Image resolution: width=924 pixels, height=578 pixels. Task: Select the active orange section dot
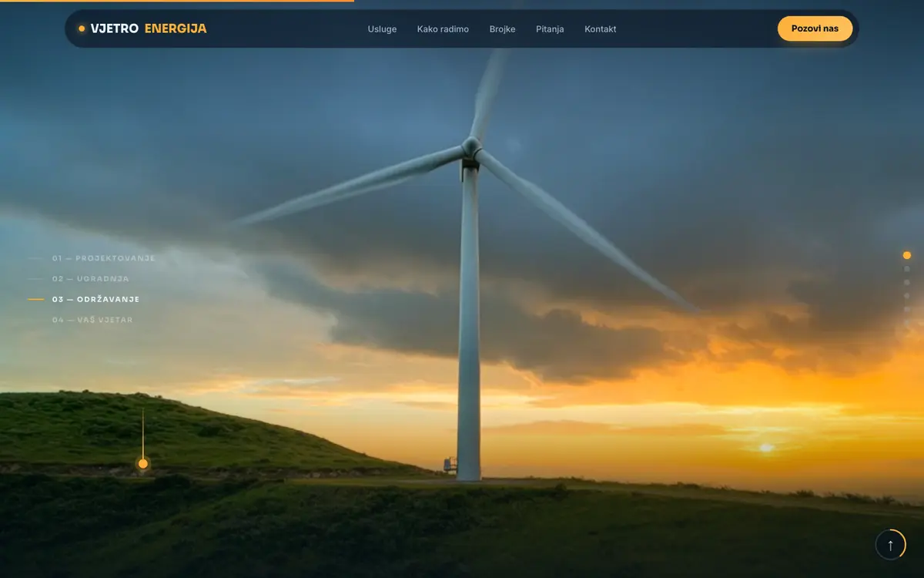pyautogui.click(x=906, y=255)
